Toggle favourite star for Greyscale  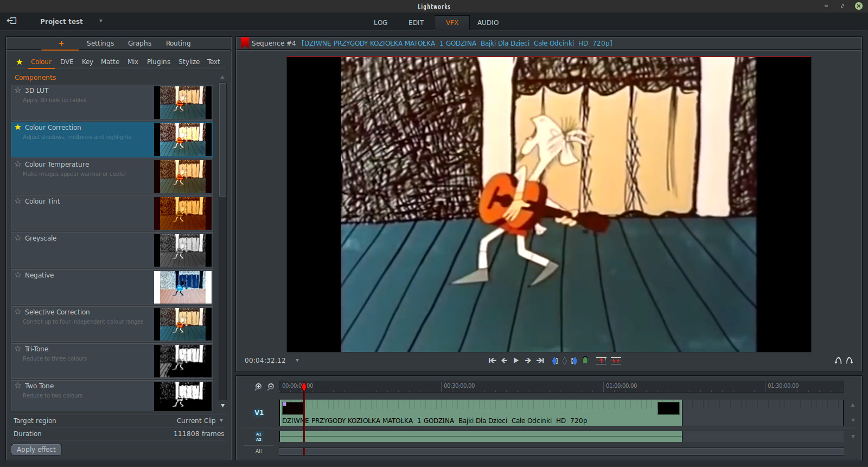[x=18, y=238]
